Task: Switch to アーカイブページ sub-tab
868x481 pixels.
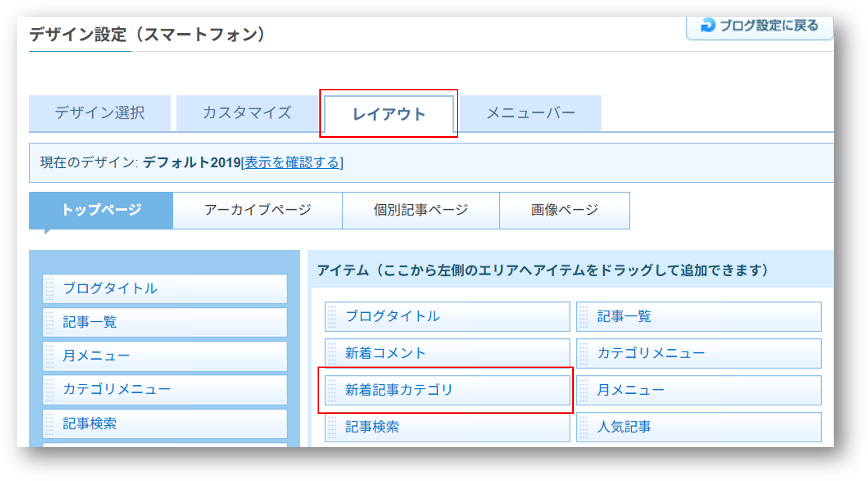Action: [258, 210]
